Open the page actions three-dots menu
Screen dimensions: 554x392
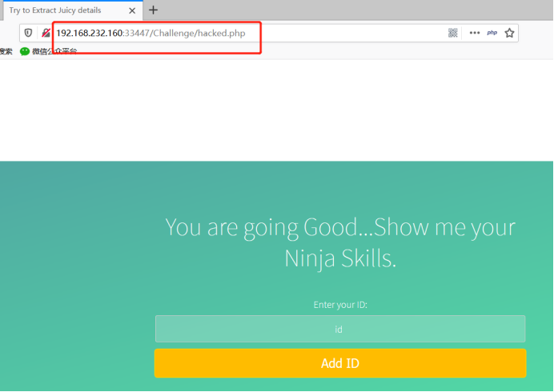(x=475, y=33)
